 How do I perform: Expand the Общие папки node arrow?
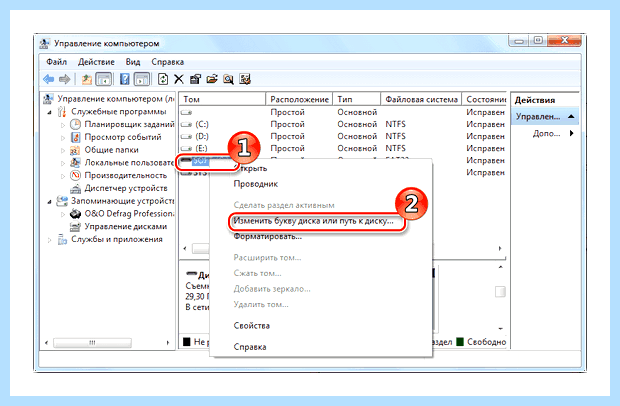coord(63,151)
